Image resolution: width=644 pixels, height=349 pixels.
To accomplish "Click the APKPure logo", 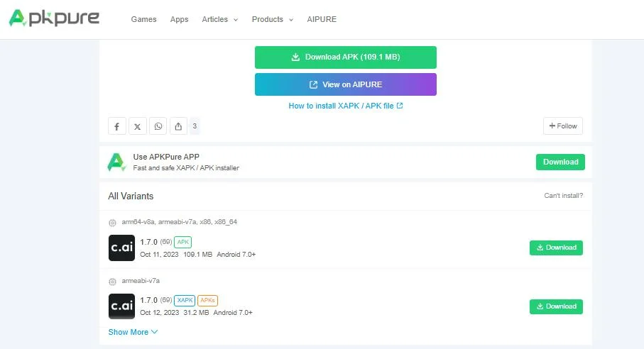I will 54,18.
